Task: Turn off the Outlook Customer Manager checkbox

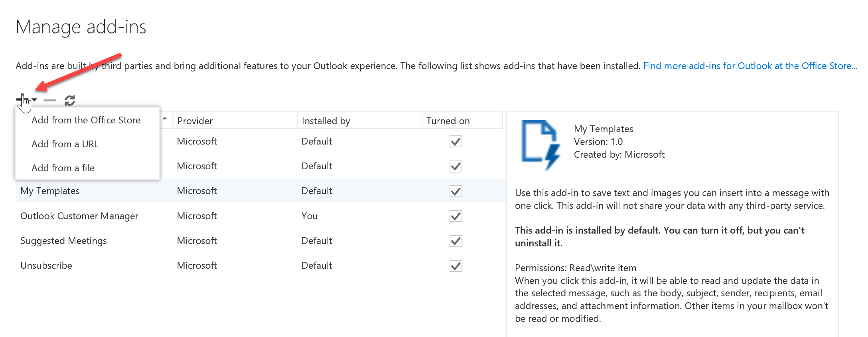Action: point(456,216)
